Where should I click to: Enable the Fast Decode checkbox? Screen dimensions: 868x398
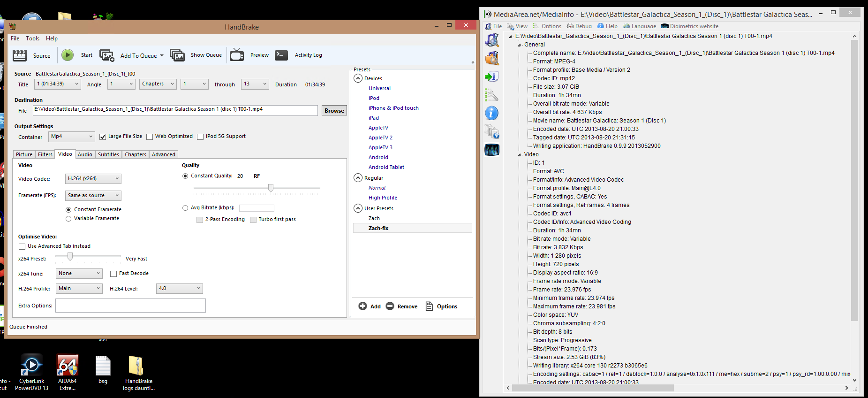pyautogui.click(x=113, y=274)
